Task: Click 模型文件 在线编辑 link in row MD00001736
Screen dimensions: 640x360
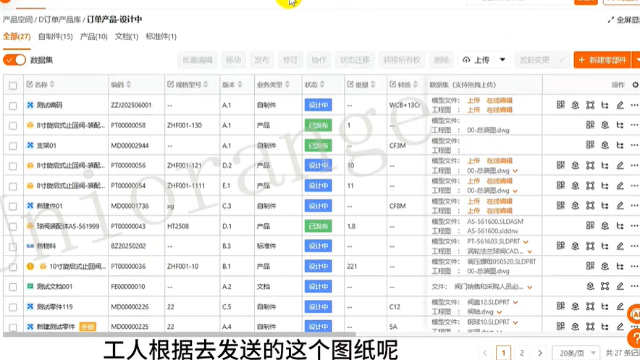Action: (x=499, y=201)
